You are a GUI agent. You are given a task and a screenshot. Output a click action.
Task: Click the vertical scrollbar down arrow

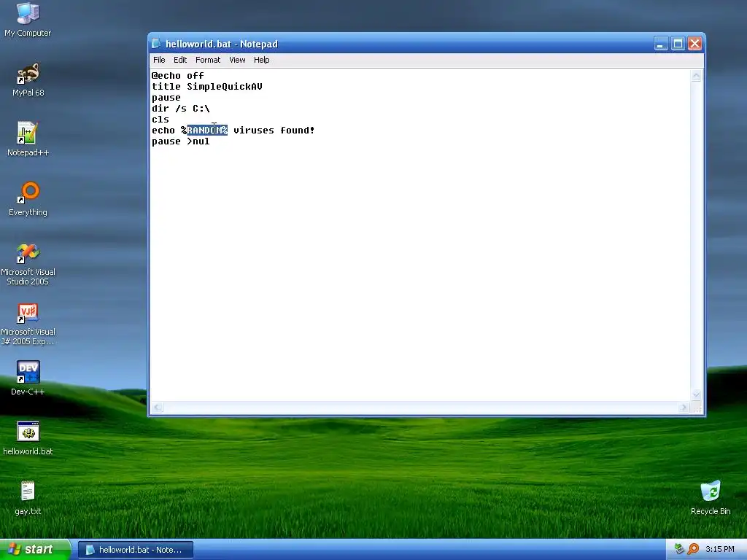696,394
